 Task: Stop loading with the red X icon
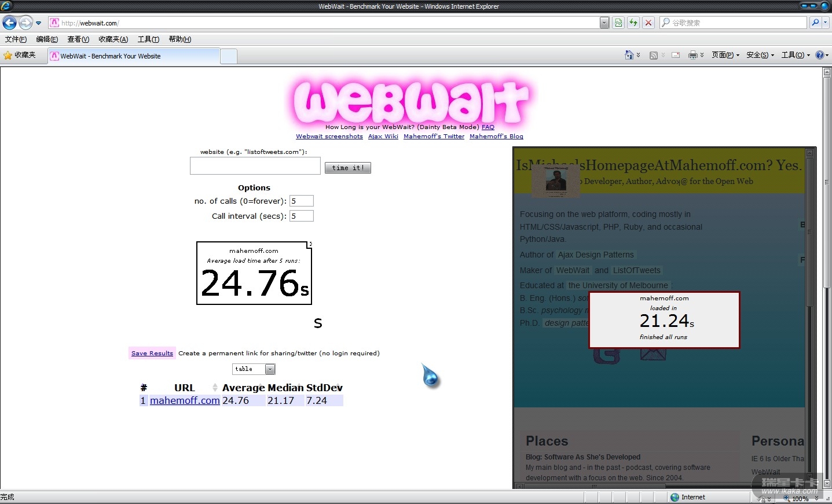pyautogui.click(x=648, y=23)
